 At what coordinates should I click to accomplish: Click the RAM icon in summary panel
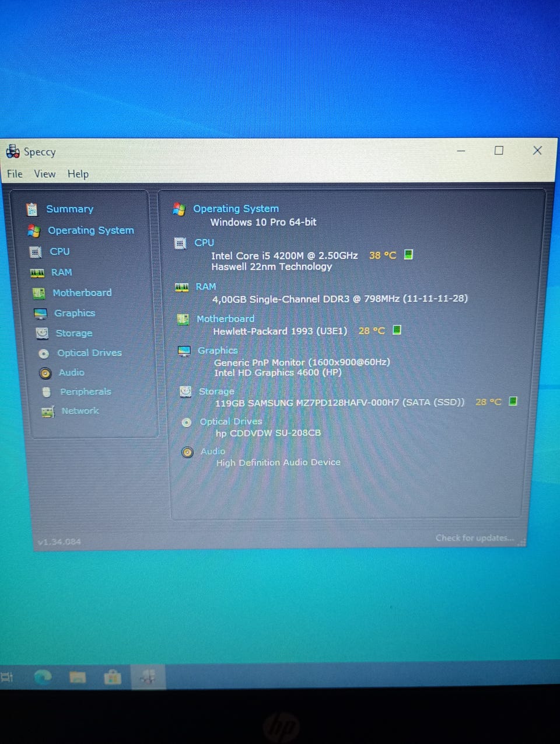pyautogui.click(x=182, y=287)
